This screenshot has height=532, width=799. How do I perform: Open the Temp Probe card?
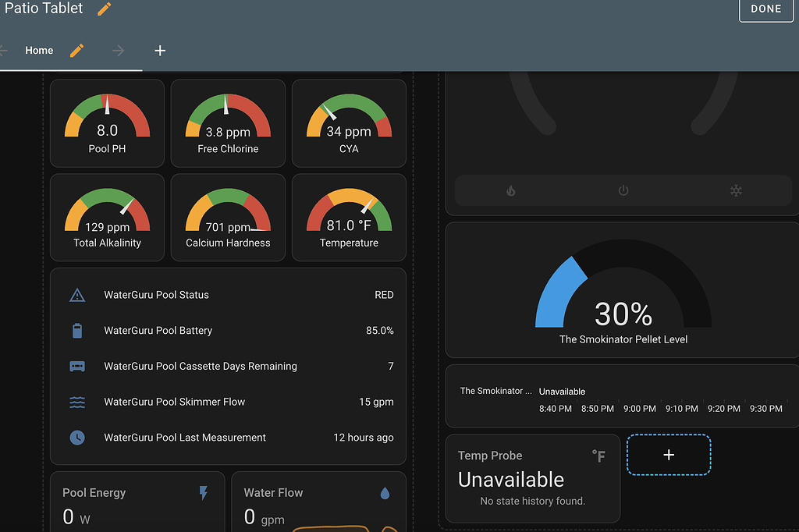(x=533, y=478)
